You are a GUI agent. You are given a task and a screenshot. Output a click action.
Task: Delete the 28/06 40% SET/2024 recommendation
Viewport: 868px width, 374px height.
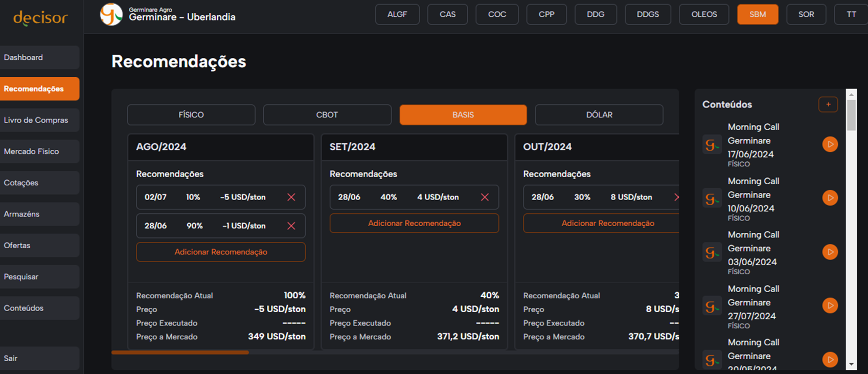(485, 197)
